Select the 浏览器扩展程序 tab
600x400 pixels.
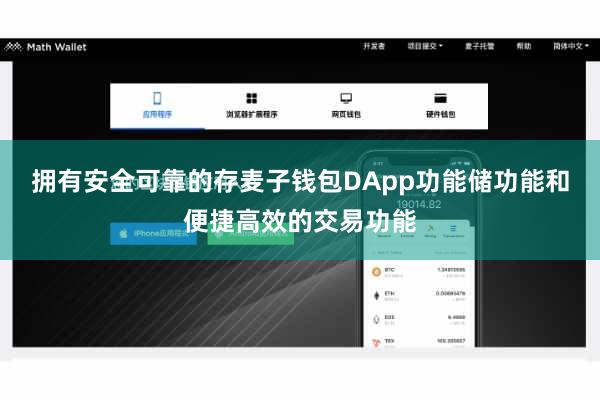pyautogui.click(x=251, y=106)
